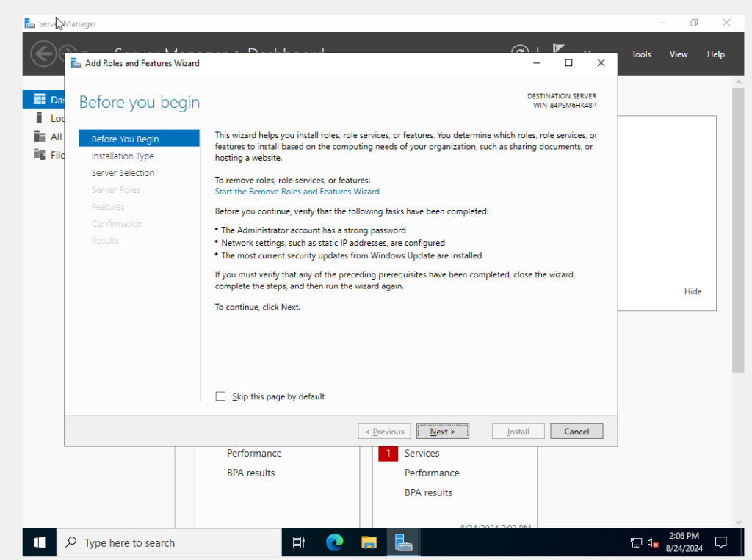Open Services in the right server tile

click(422, 453)
